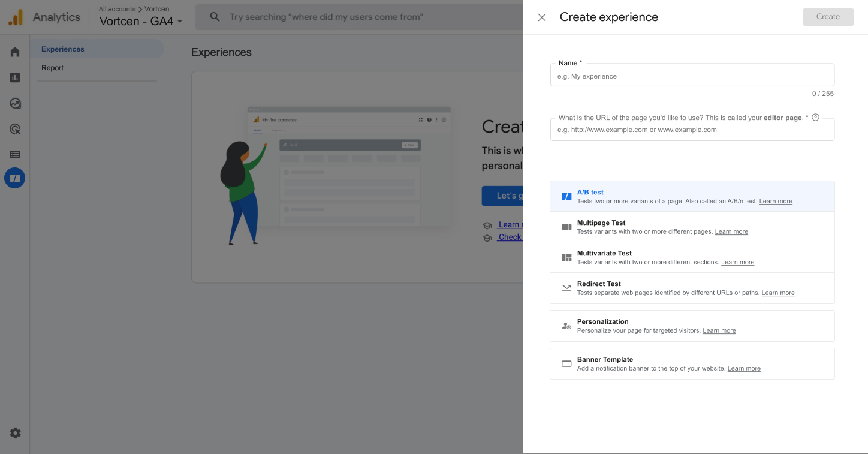Select the Reports icon in the sidebar
The height and width of the screenshot is (454, 868).
coord(14,77)
